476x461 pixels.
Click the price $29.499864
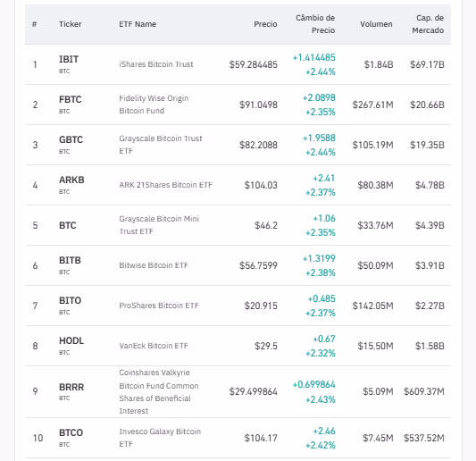[x=253, y=391]
